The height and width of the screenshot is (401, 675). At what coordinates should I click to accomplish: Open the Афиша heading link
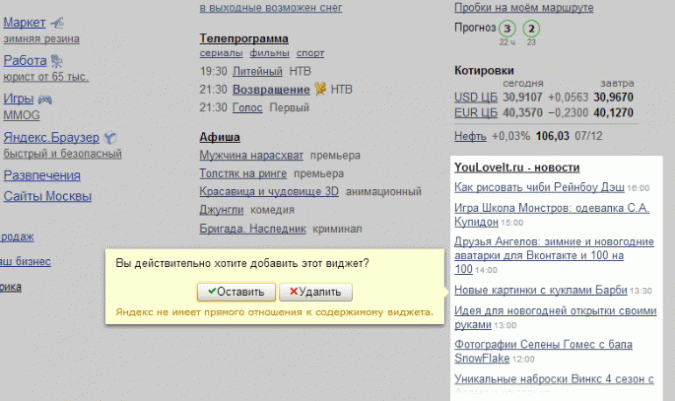[x=220, y=137]
